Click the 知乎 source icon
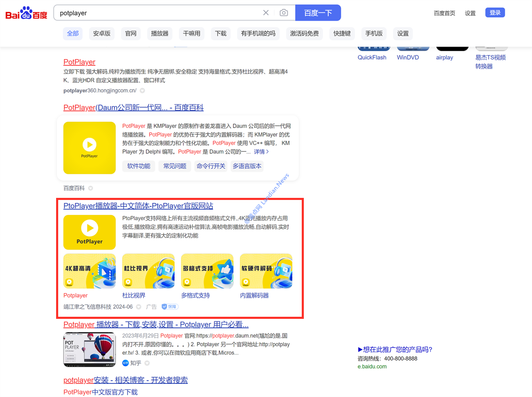 click(x=126, y=363)
